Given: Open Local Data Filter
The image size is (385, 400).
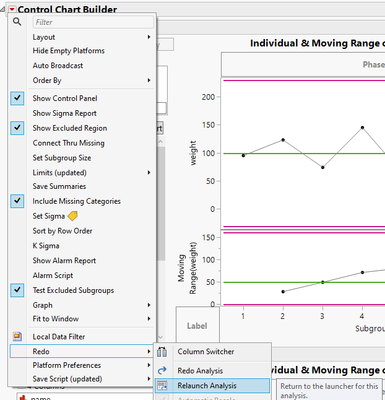Looking at the screenshot, I should coord(59,337).
